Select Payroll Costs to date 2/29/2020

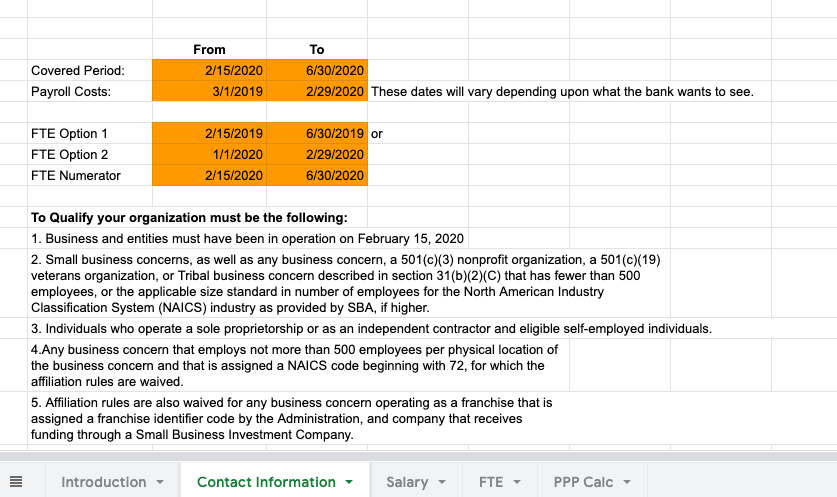click(317, 91)
